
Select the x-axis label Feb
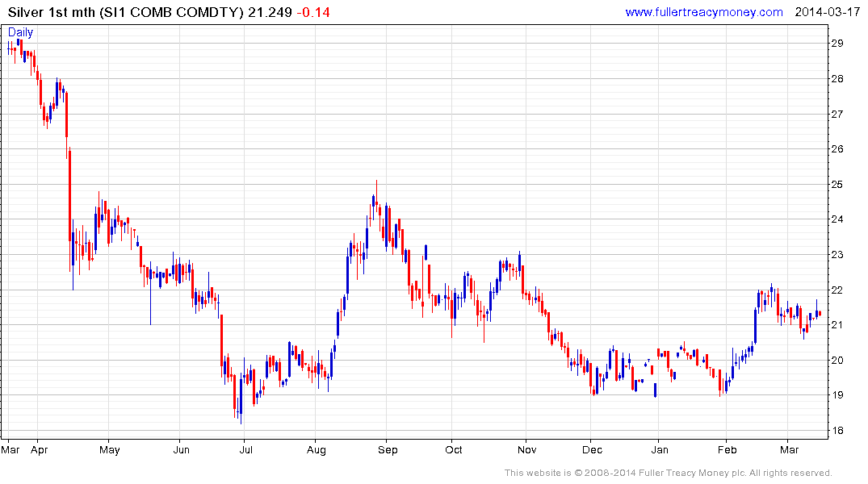point(727,450)
